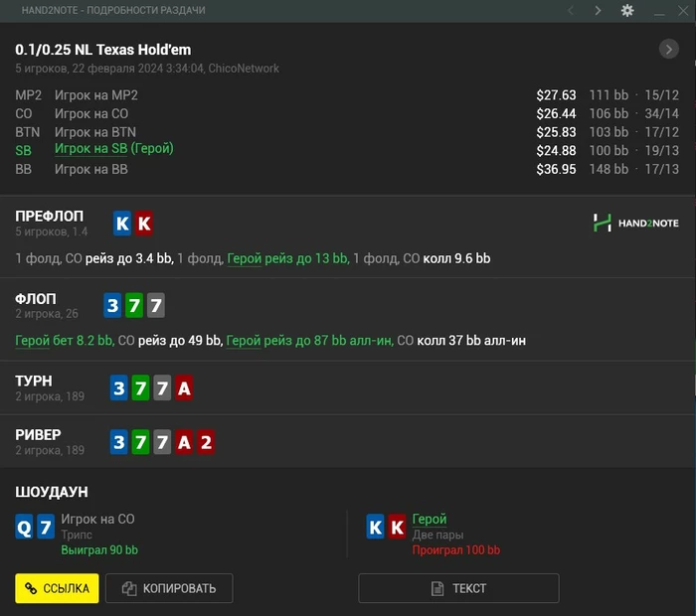696x616 pixels.
Task: Select the Игрок на BB row
Action: point(347,169)
